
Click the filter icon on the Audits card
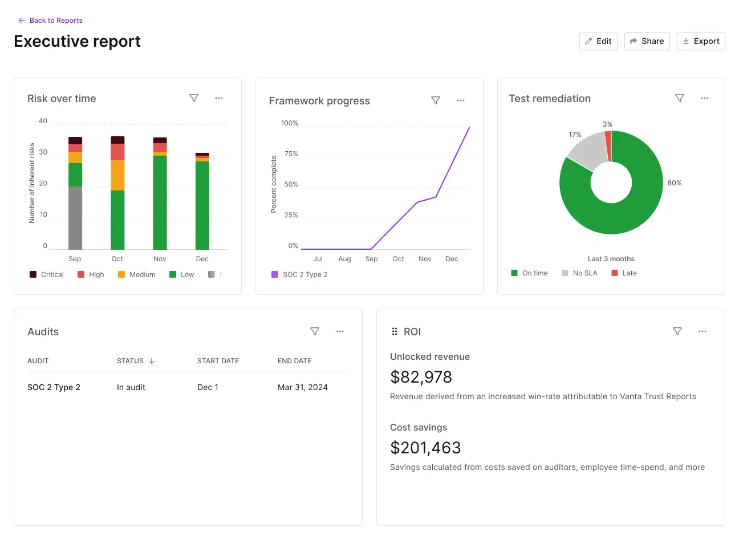click(315, 331)
